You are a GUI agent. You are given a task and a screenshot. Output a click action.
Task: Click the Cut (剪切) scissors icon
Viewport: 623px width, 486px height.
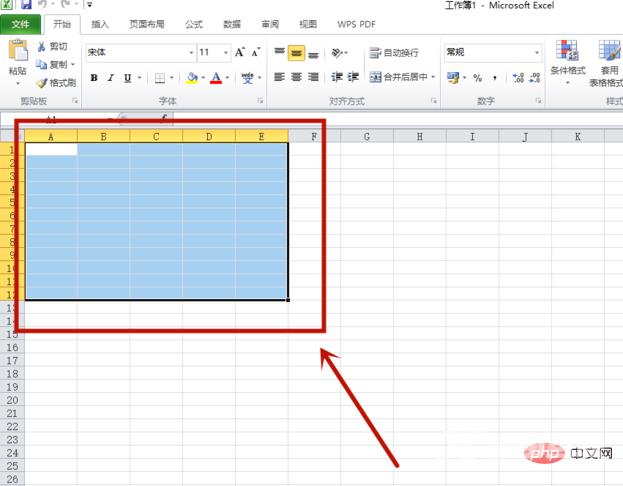click(x=41, y=47)
